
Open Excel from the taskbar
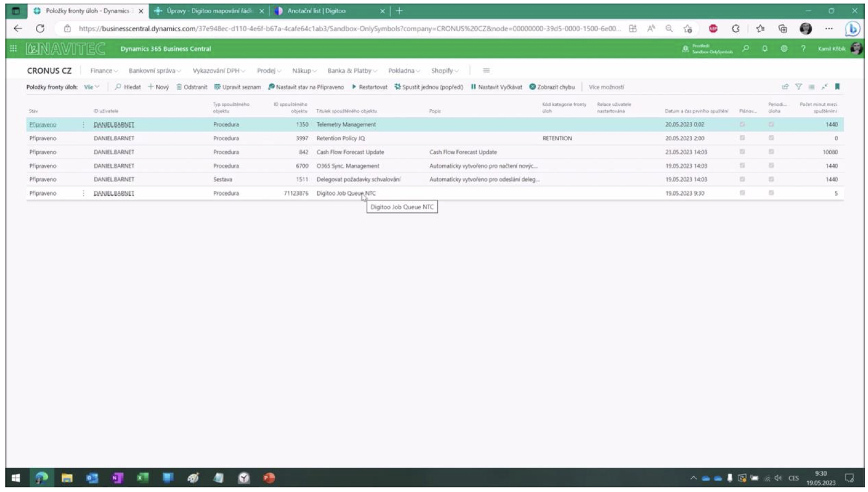pos(143,478)
